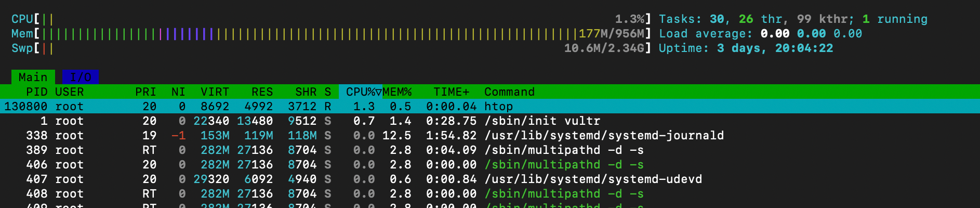The image size is (980, 208).
Task: Select the /sbin/init vultr process
Action: click(542, 121)
